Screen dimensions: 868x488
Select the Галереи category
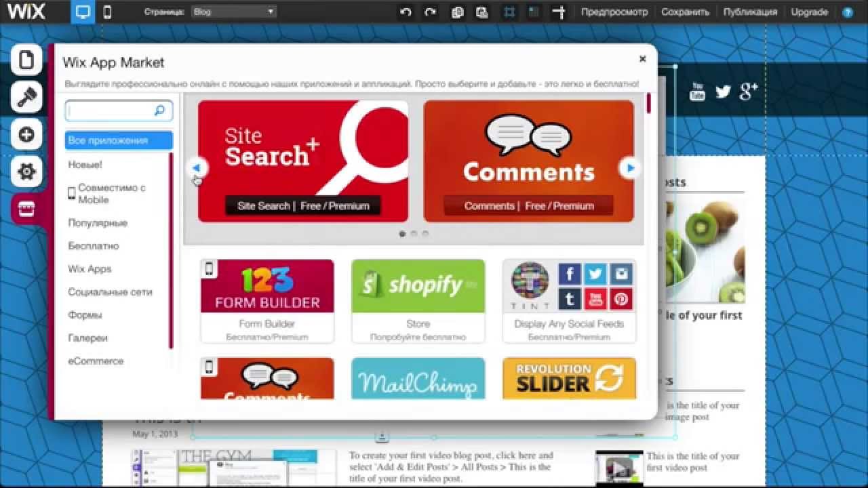[x=87, y=338]
